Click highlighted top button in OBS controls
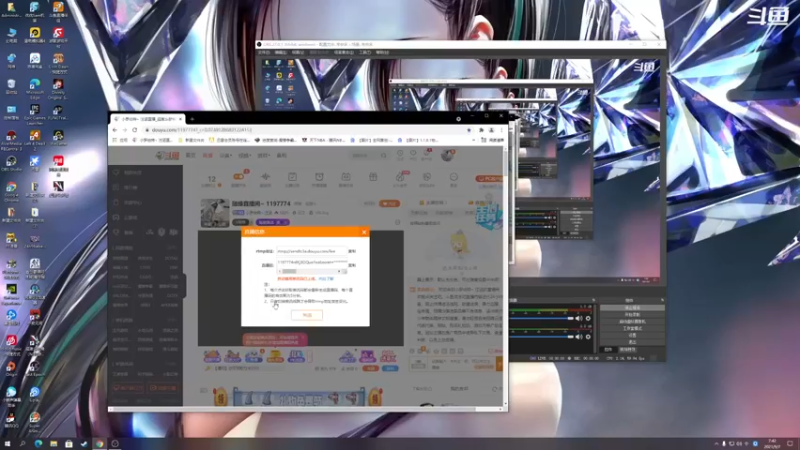 pos(632,308)
